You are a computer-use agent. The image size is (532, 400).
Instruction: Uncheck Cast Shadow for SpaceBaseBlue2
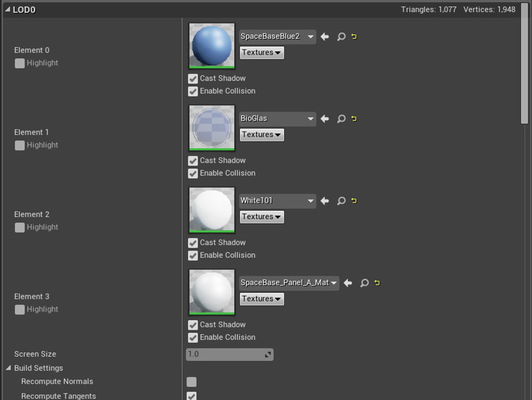(x=193, y=79)
